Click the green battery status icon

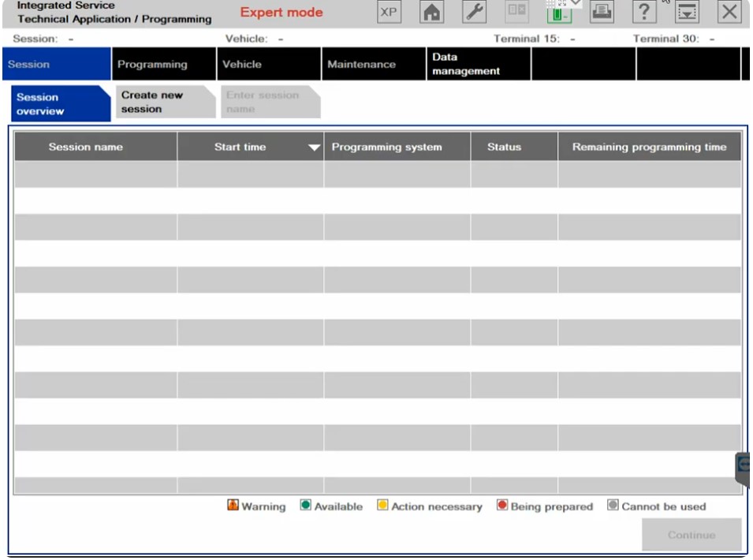click(x=559, y=13)
